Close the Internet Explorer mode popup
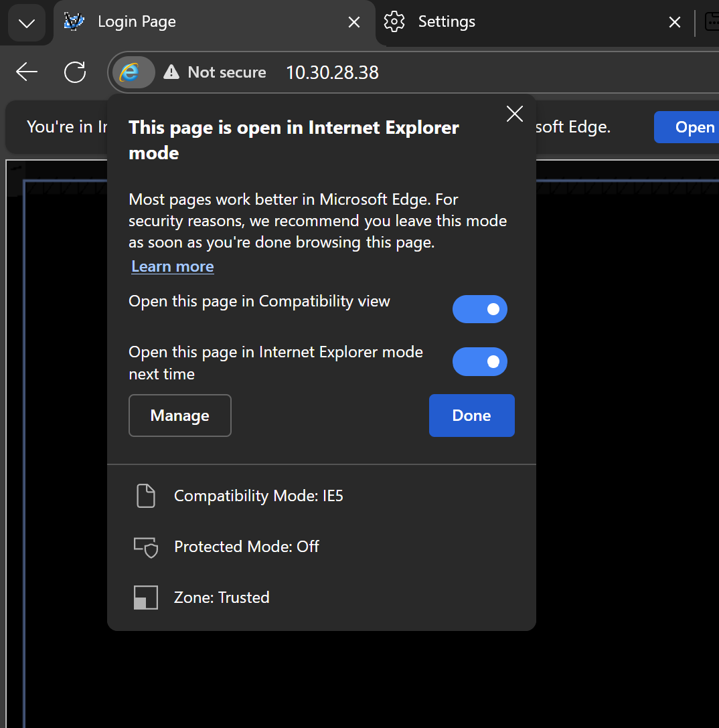The height and width of the screenshot is (728, 719). click(515, 114)
